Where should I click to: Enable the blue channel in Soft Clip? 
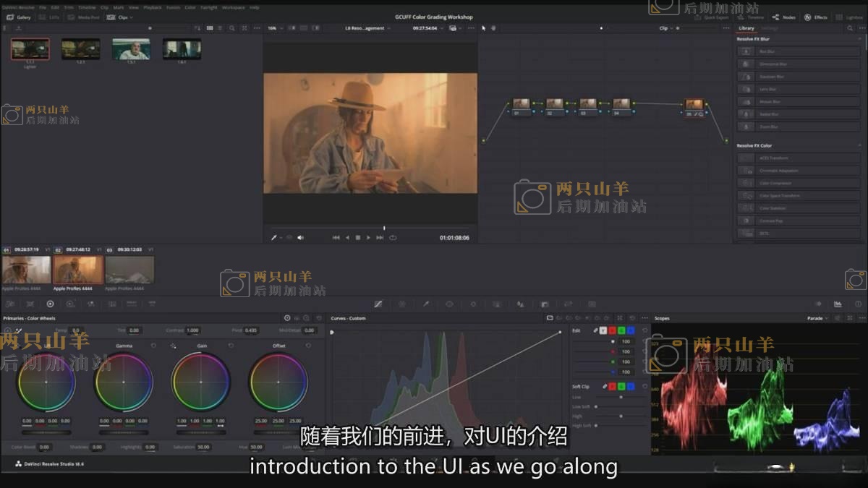tap(631, 387)
